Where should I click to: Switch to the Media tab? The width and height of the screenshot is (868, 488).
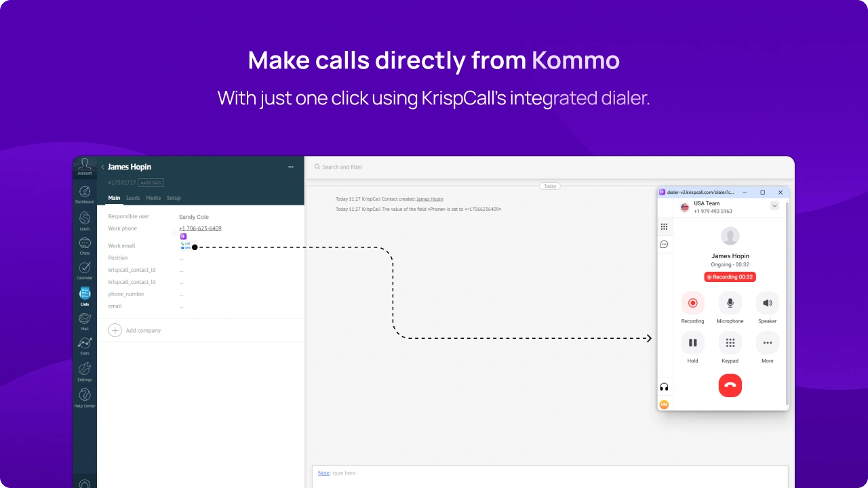pyautogui.click(x=153, y=198)
